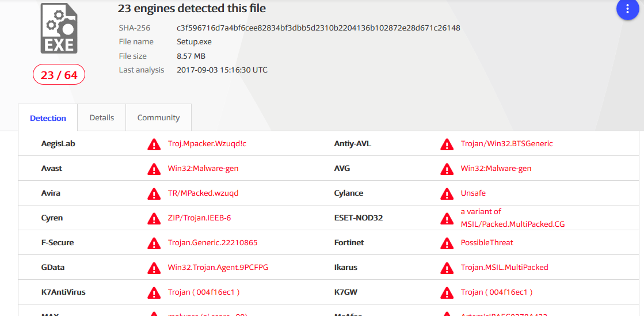Click the warning icon in Avast row
This screenshot has height=316, width=644.
(154, 169)
